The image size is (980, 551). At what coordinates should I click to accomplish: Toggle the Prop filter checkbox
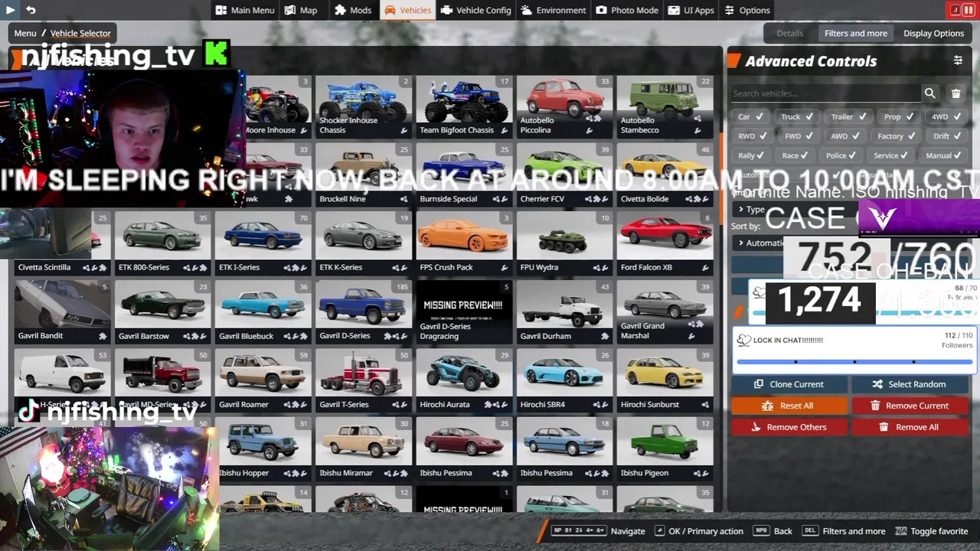coord(899,116)
